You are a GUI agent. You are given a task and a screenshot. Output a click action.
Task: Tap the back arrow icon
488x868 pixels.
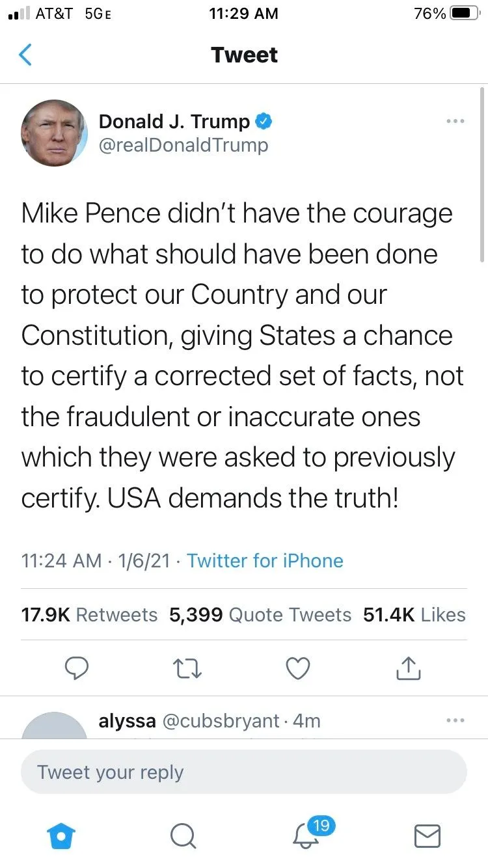[25, 55]
